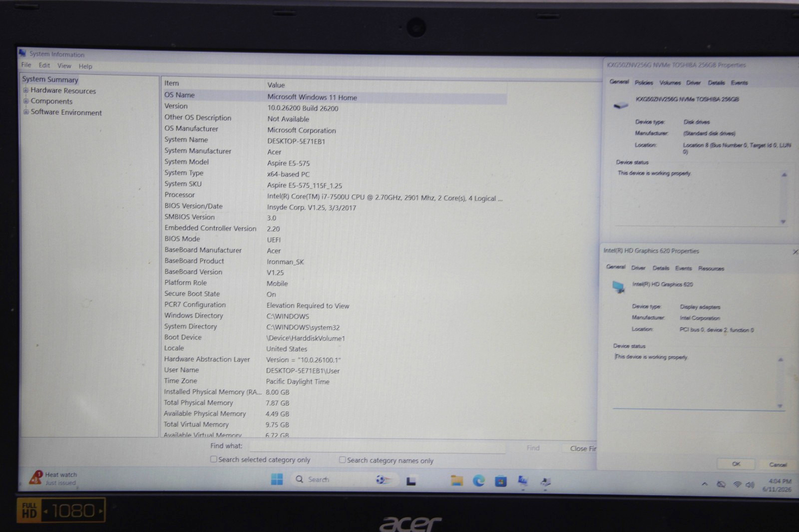Open Resources tab in Intel Graphics properties
This screenshot has height=532, width=799.
click(711, 268)
